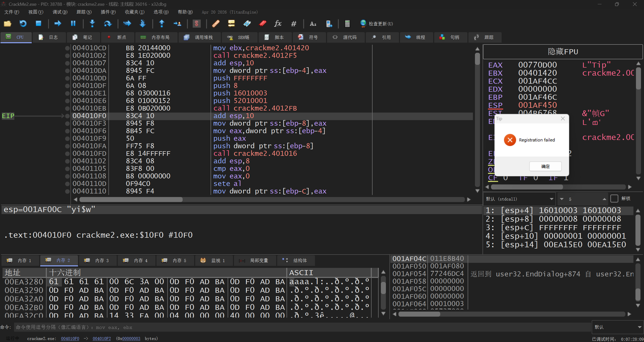Click the Variables hash icon
The image size is (644, 342).
294,24
